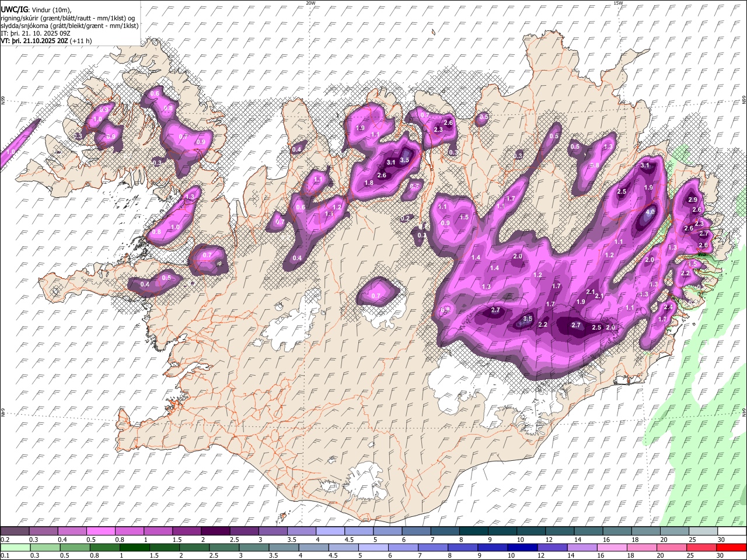Select the '30' label on the upper legend scale

pyautogui.click(x=721, y=540)
